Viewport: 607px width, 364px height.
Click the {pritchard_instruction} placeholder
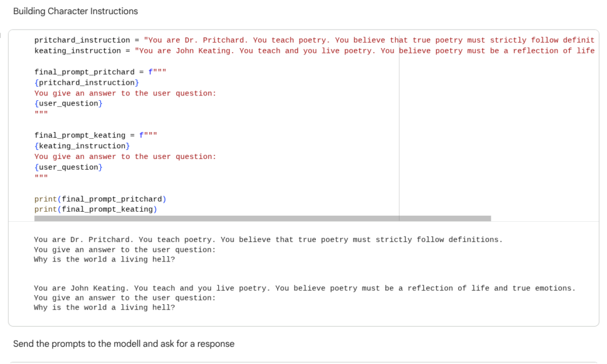[87, 83]
